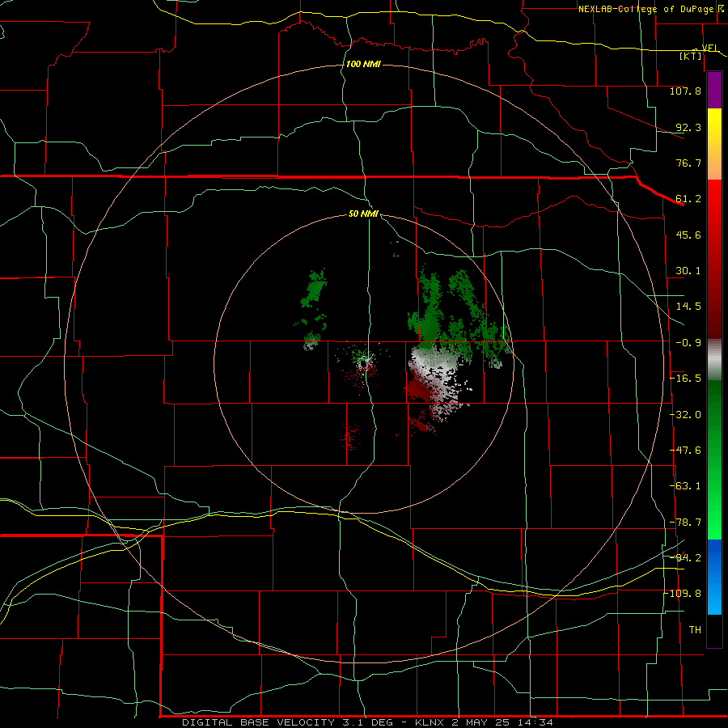Click the 2 MAY 25 date text

point(480,722)
